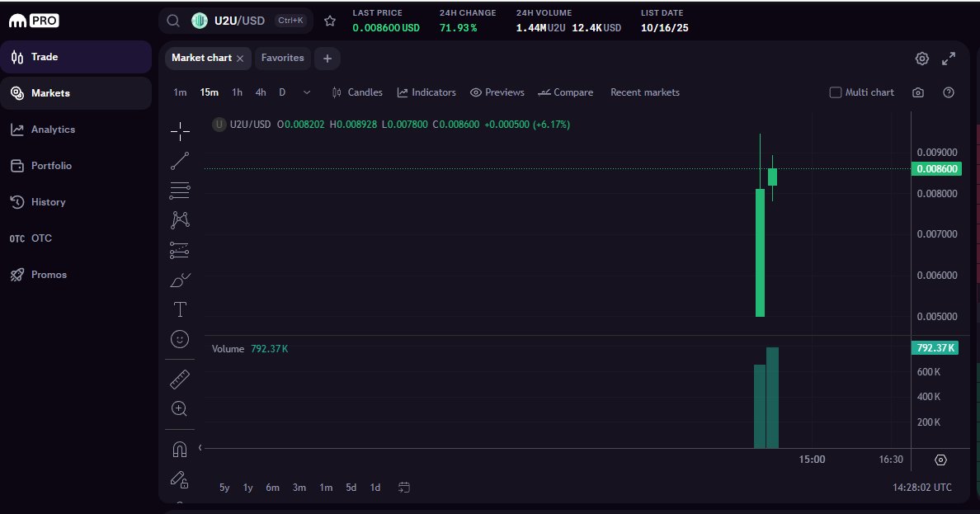Collapse the drawing toolbar with side arrow
The width and height of the screenshot is (980, 514).
coord(200,447)
